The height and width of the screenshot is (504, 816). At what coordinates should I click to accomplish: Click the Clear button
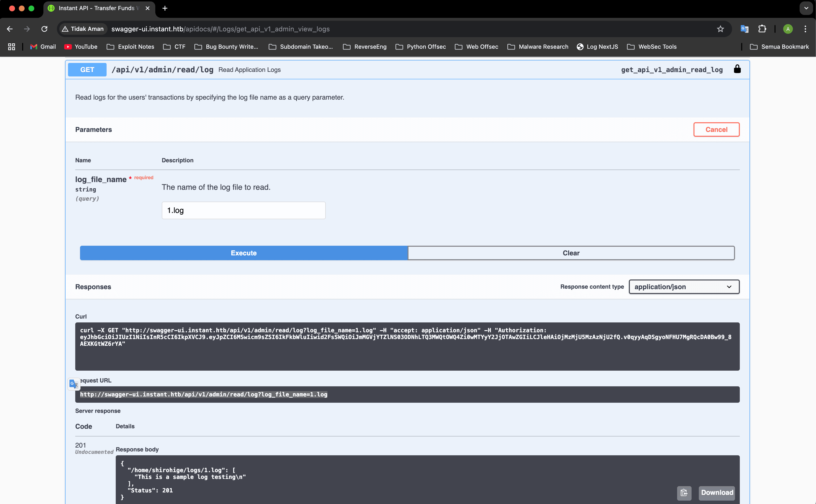pyautogui.click(x=571, y=253)
